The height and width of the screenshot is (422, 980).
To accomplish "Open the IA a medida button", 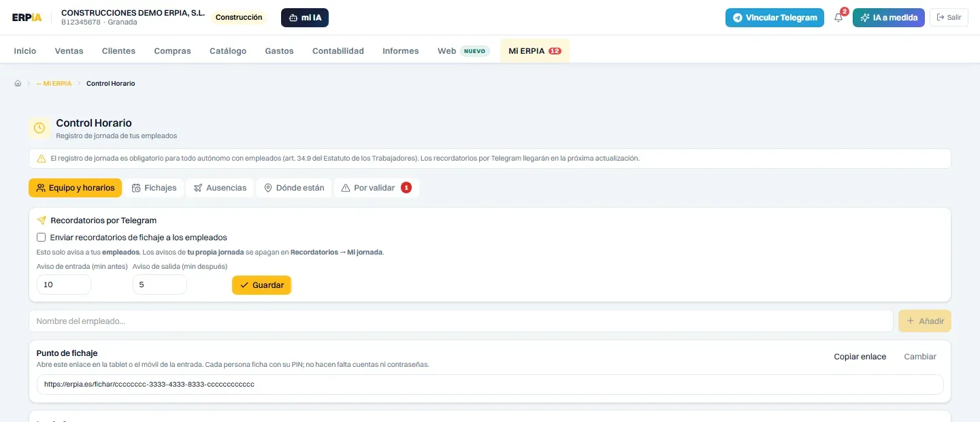I will click(889, 18).
